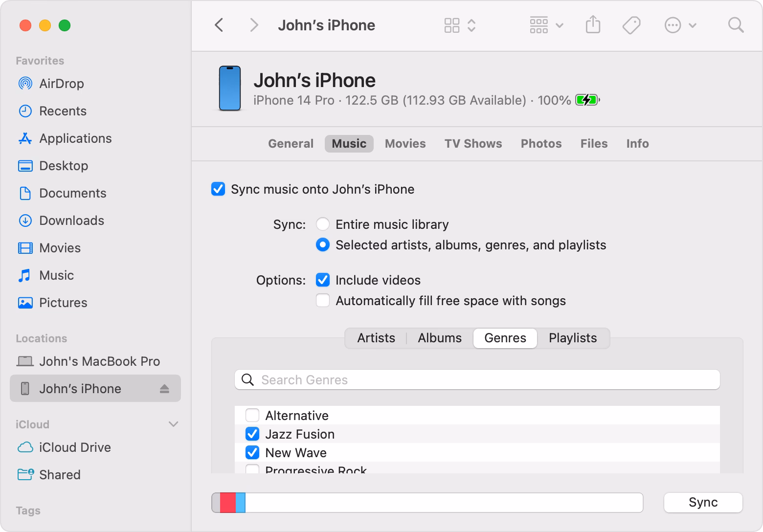Switch to the Playlists tab

tap(572, 338)
